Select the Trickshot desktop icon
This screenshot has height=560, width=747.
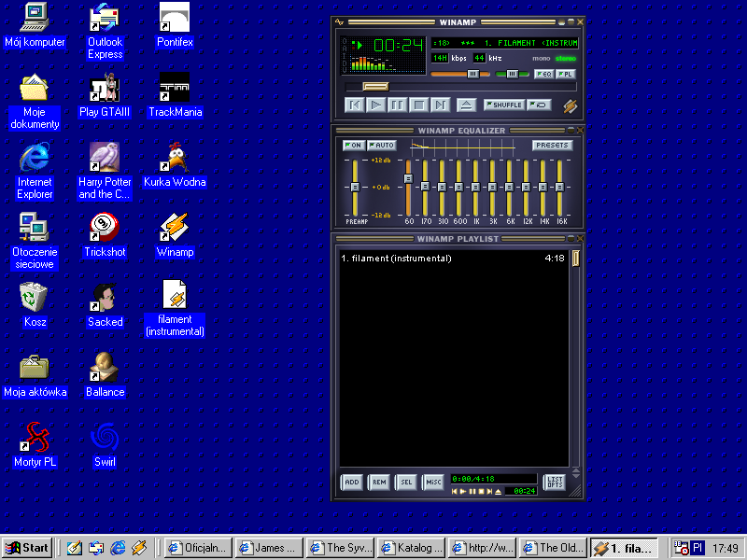pyautogui.click(x=105, y=235)
